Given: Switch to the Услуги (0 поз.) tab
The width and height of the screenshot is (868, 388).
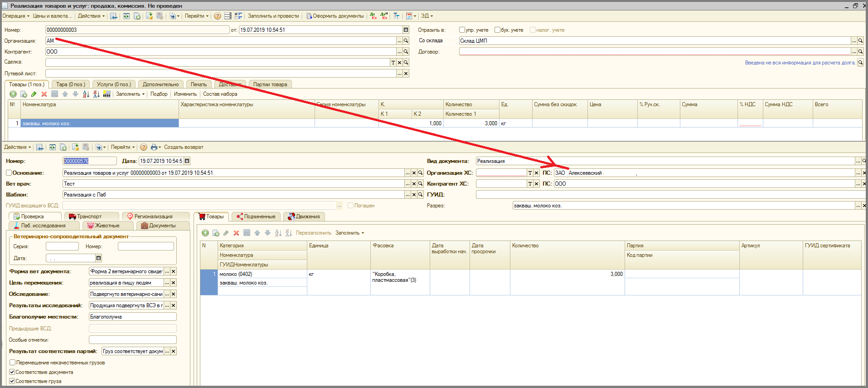Looking at the screenshot, I should coord(114,84).
